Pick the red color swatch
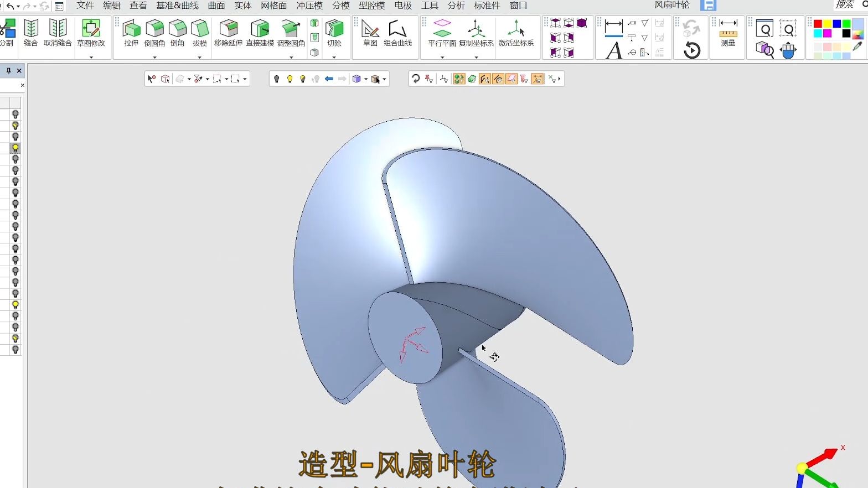The width and height of the screenshot is (868, 488). pyautogui.click(x=818, y=24)
